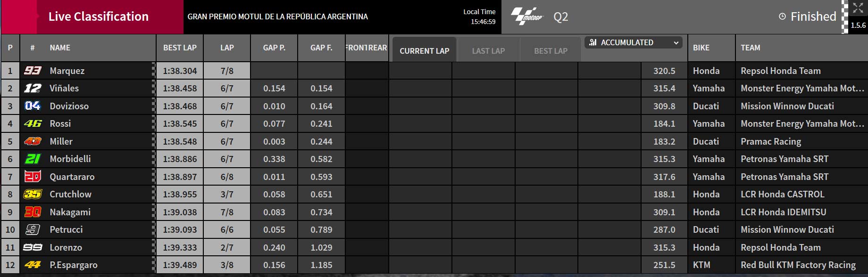Click Crutchlow's yellow 35 number icon
This screenshot has width=868, height=277.
(x=33, y=194)
